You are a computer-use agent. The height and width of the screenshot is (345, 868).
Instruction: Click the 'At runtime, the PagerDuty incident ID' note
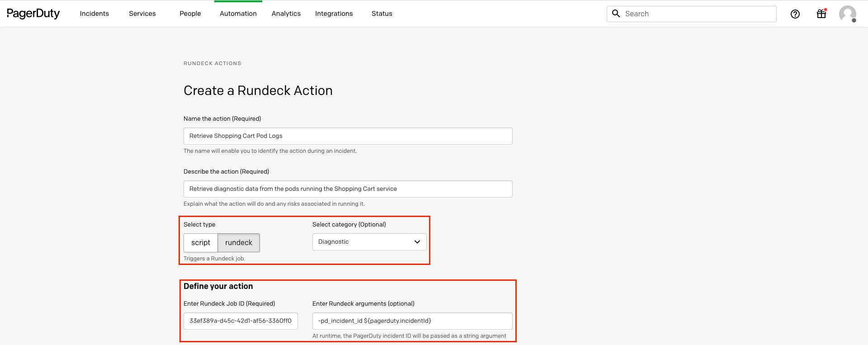tap(410, 336)
